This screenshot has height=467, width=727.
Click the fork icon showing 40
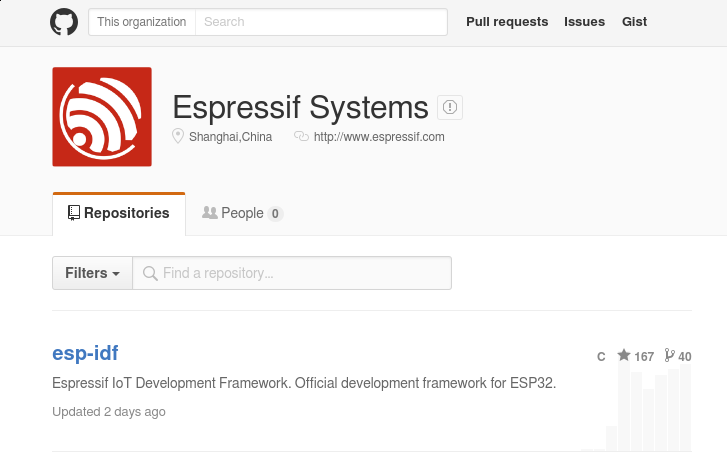point(670,356)
